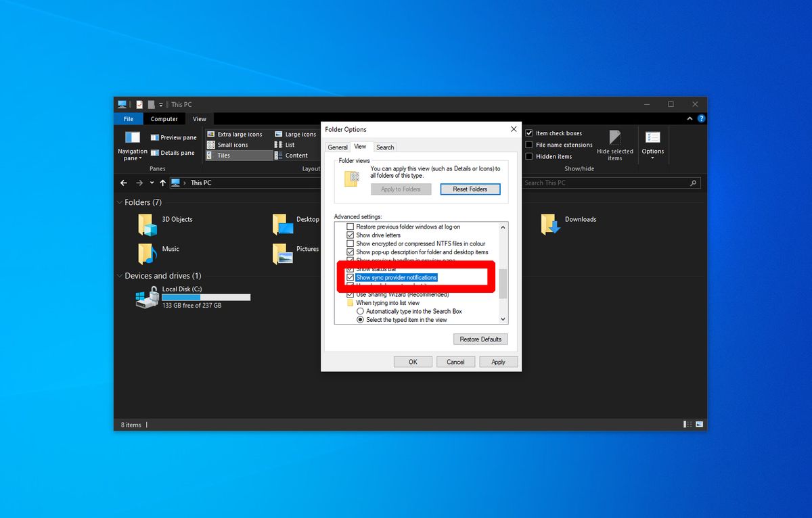Check Restore previous folder windows at log-on
This screenshot has width=812, height=518.
pos(351,227)
